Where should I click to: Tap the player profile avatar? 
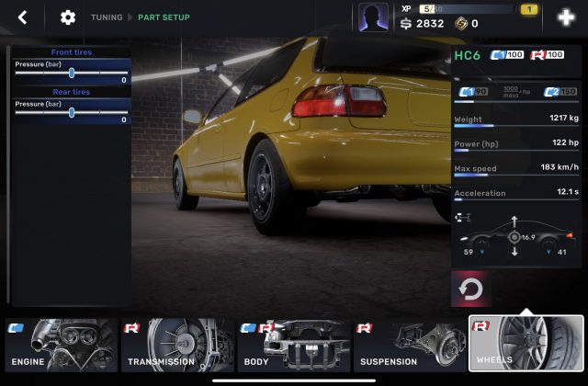pyautogui.click(x=373, y=17)
